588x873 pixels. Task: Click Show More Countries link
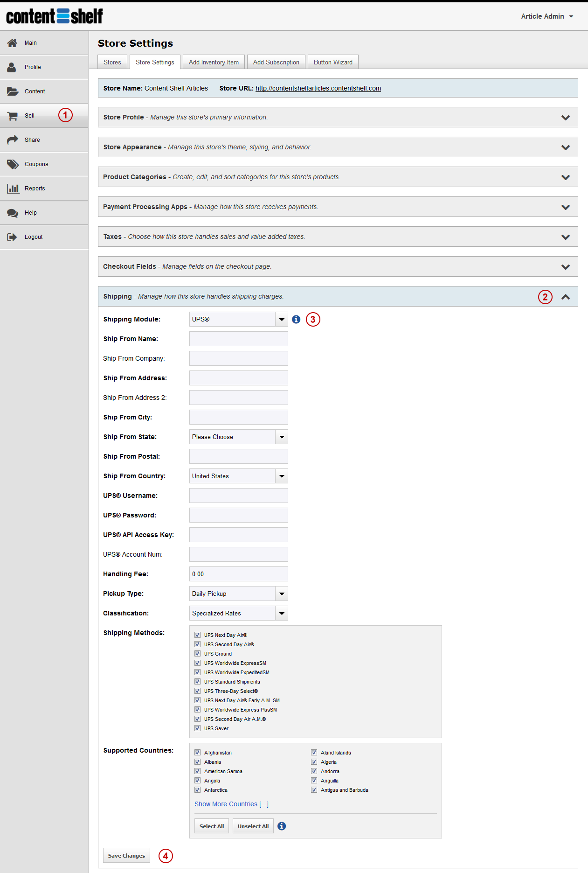click(x=232, y=804)
